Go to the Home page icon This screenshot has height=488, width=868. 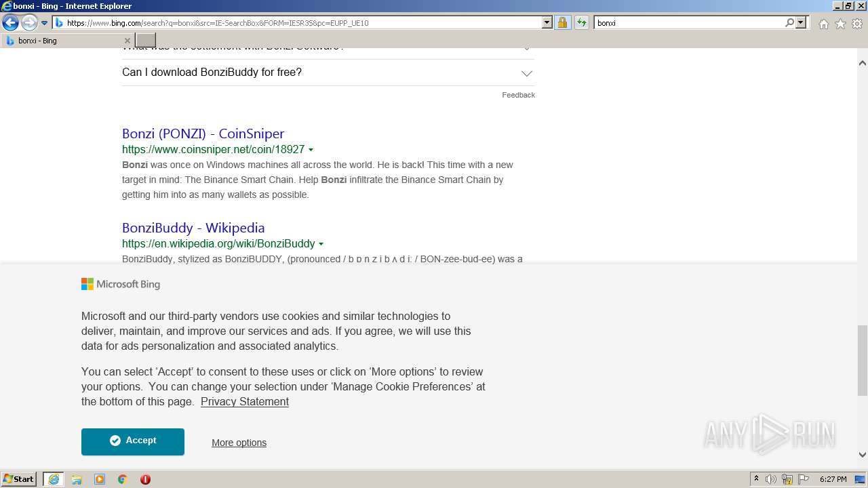823,24
